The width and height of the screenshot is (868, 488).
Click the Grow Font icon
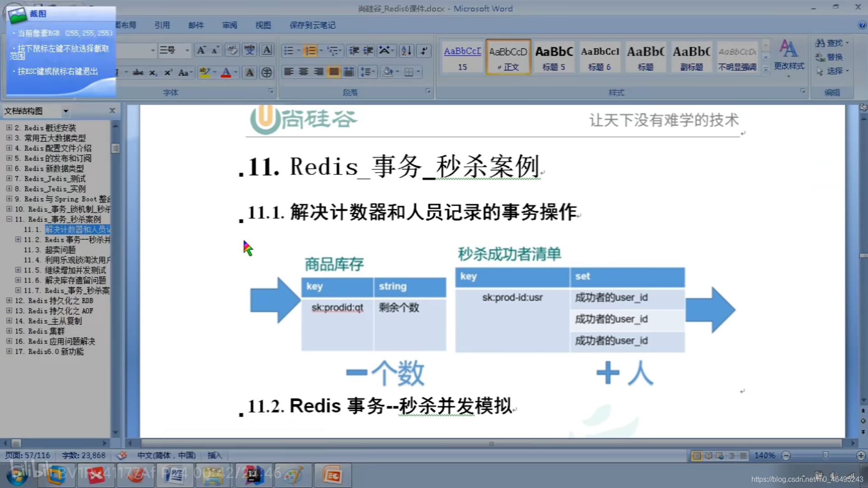[201, 51]
